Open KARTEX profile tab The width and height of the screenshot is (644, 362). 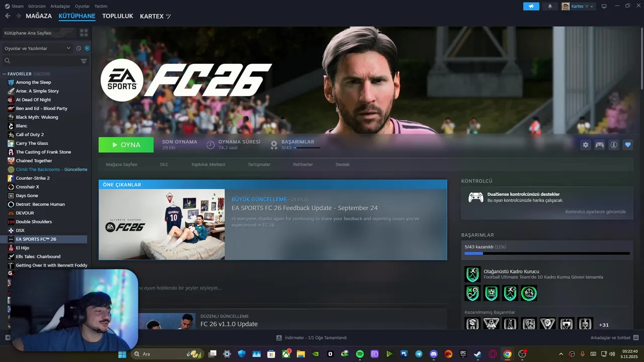pyautogui.click(x=155, y=16)
